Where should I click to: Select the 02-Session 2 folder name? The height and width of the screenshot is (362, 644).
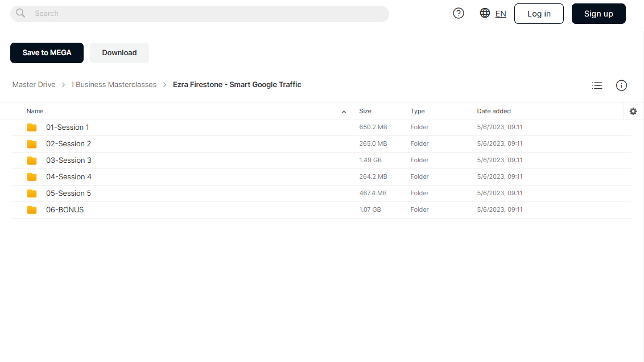[69, 144]
